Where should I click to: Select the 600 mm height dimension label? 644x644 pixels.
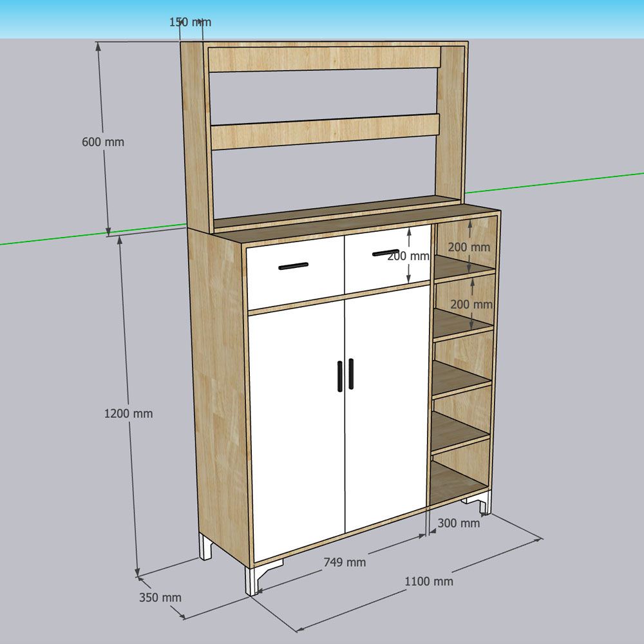pyautogui.click(x=102, y=142)
